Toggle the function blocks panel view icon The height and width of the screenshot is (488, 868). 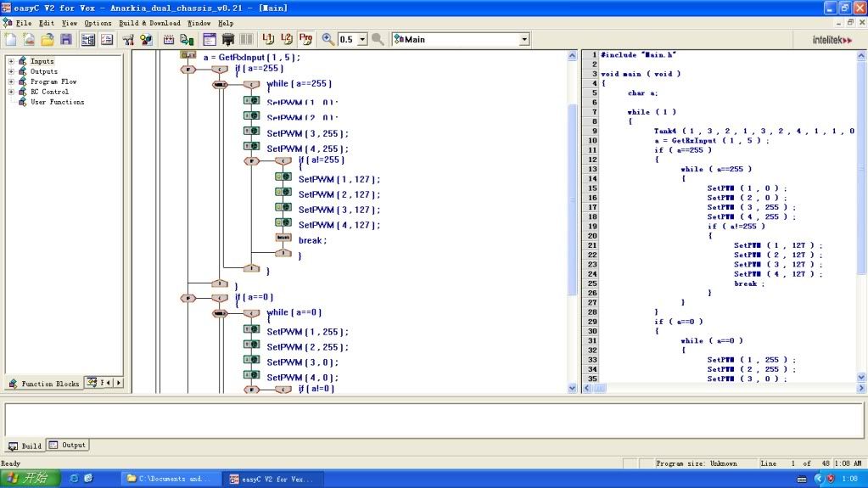[88, 39]
